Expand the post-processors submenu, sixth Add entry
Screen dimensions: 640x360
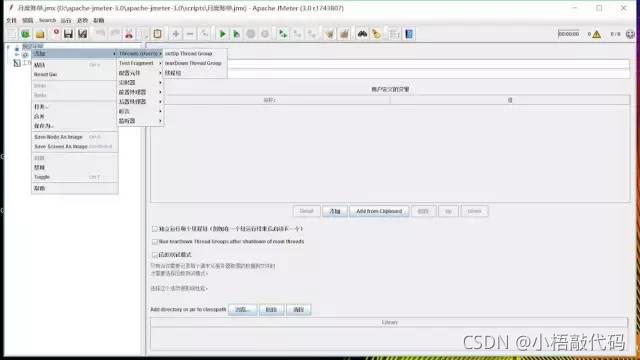[x=140, y=102]
